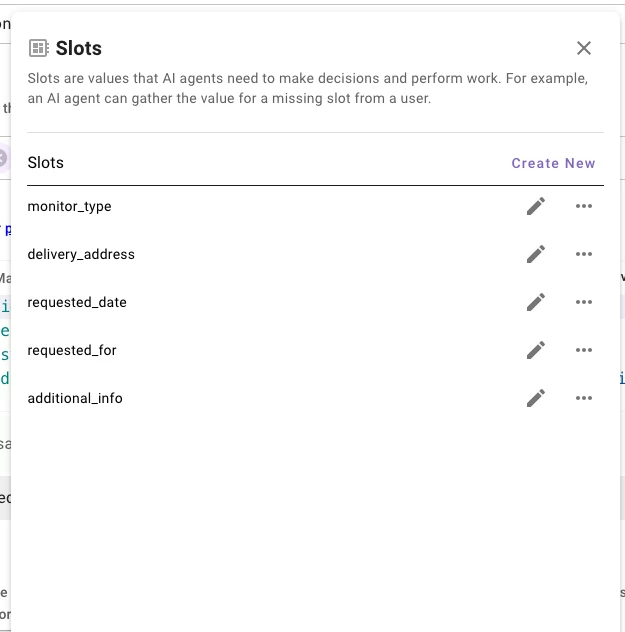Show three-dot menu for requested_date

tap(584, 302)
